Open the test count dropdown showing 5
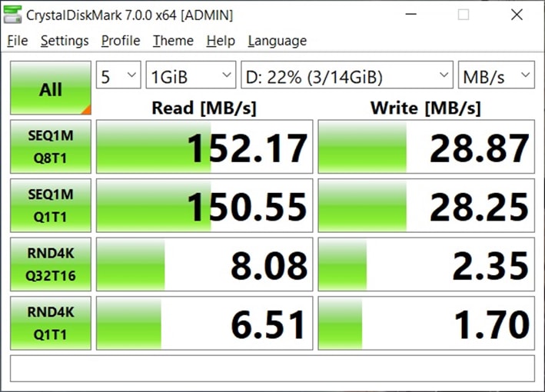 tap(118, 76)
